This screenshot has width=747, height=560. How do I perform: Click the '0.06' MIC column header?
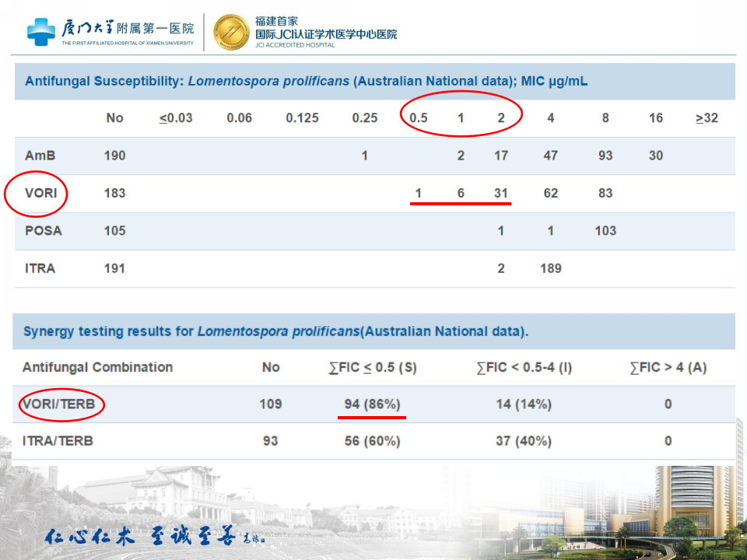click(x=239, y=118)
